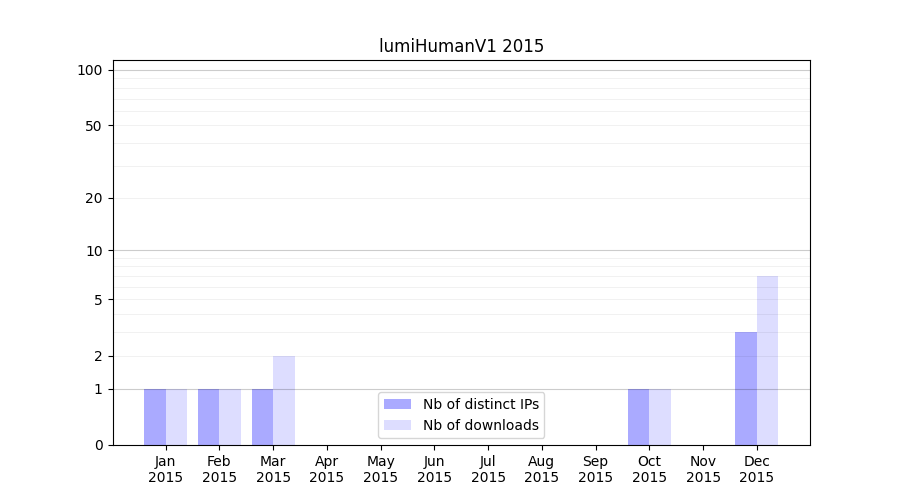900x500 pixels.
Task: Select the Mar 2015 distinct IPs bar
Action: click(x=262, y=417)
